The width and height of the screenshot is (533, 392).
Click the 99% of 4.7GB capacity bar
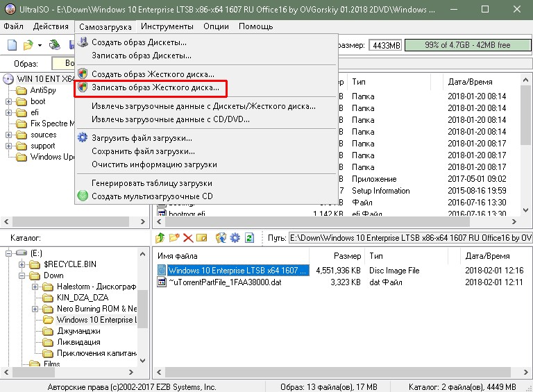click(468, 45)
